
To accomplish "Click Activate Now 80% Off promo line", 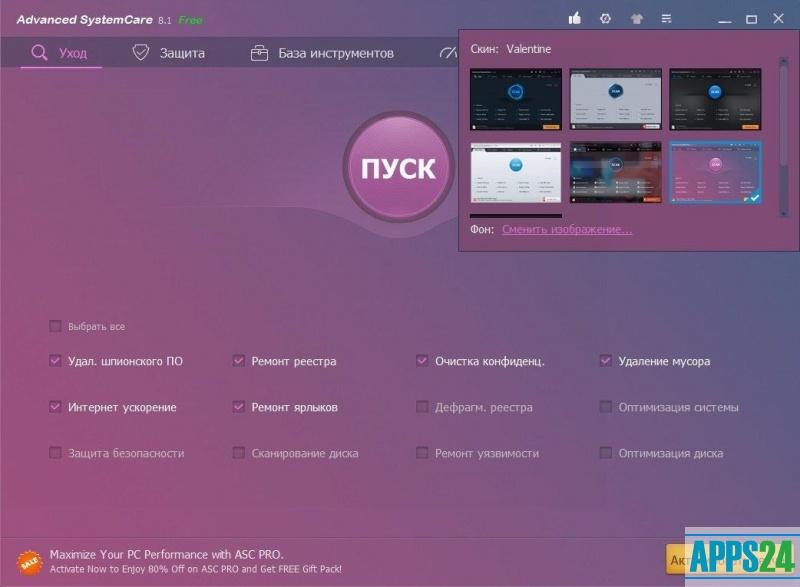I will pyautogui.click(x=195, y=569).
